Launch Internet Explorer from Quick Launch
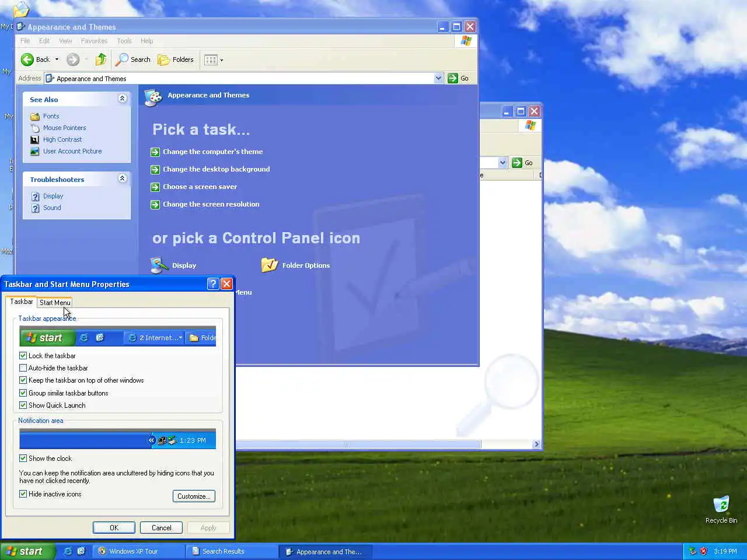 click(x=68, y=551)
